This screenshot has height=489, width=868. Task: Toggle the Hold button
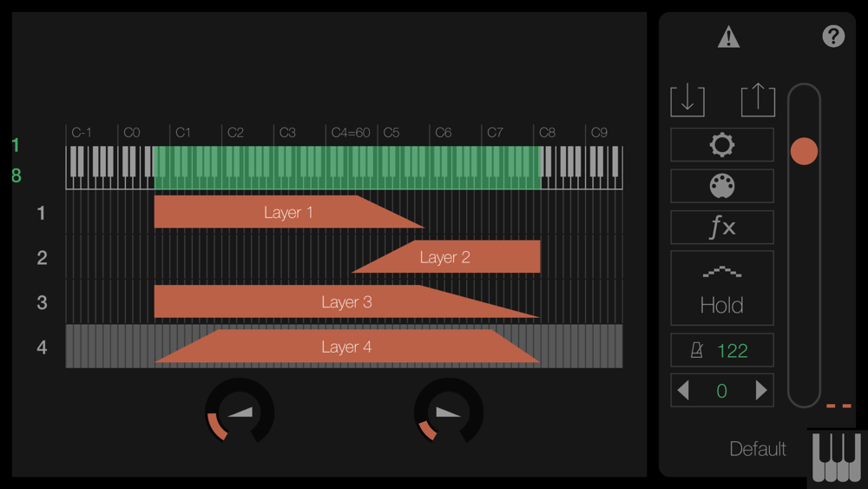point(722,288)
